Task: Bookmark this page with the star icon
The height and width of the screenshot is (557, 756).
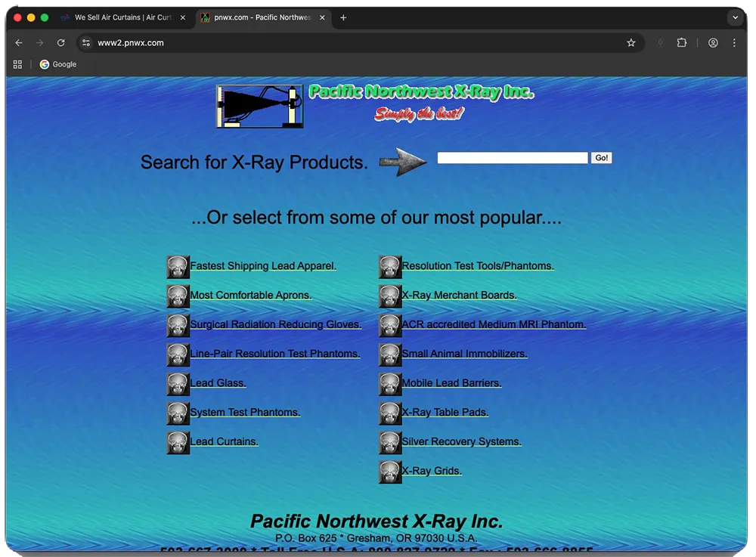Action: [x=631, y=43]
